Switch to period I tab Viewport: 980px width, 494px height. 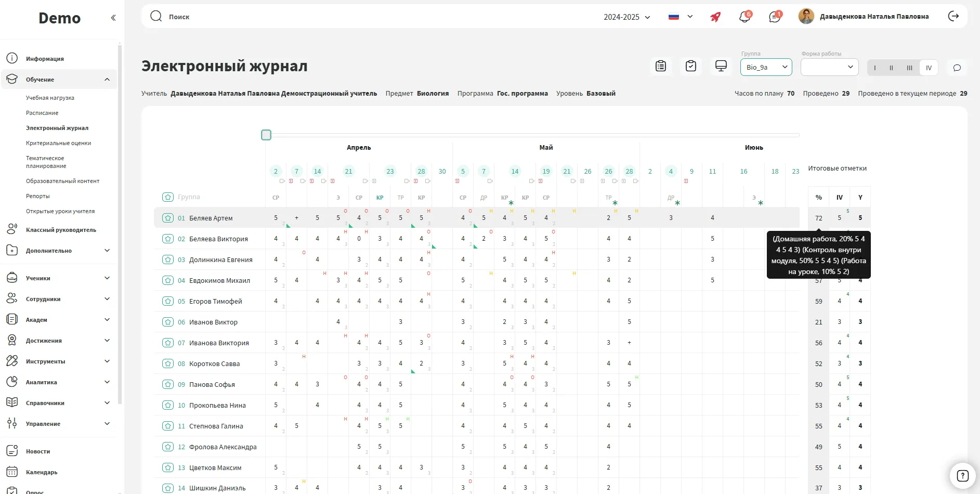875,68
